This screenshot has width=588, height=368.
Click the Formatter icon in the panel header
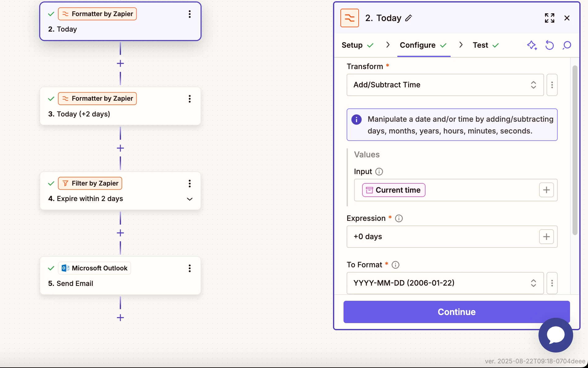coord(350,18)
